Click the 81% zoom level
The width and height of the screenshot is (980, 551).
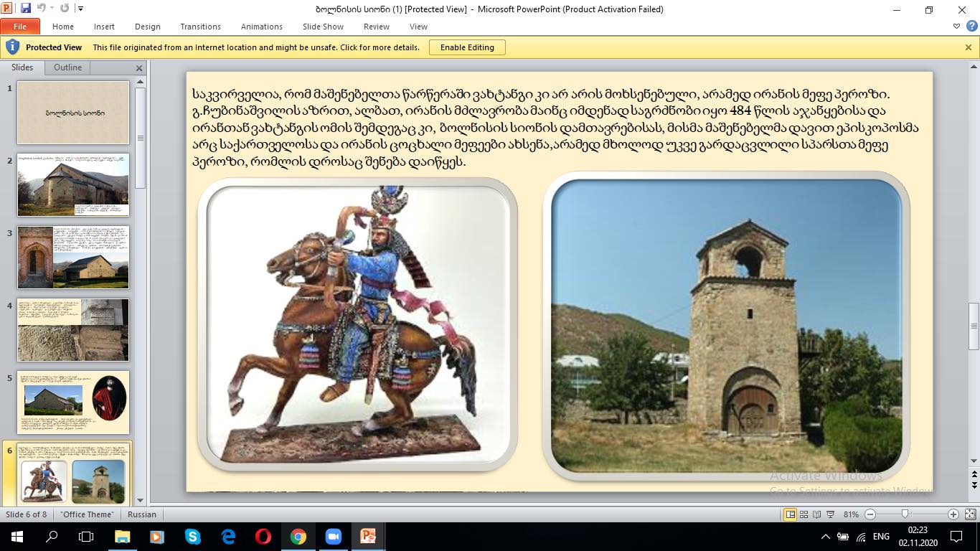(851, 514)
